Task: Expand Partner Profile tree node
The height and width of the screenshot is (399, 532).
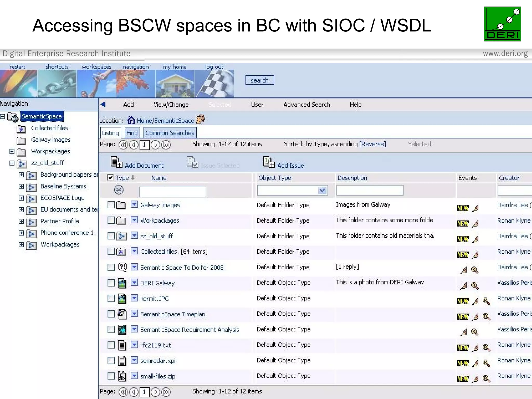Action: pyautogui.click(x=21, y=221)
